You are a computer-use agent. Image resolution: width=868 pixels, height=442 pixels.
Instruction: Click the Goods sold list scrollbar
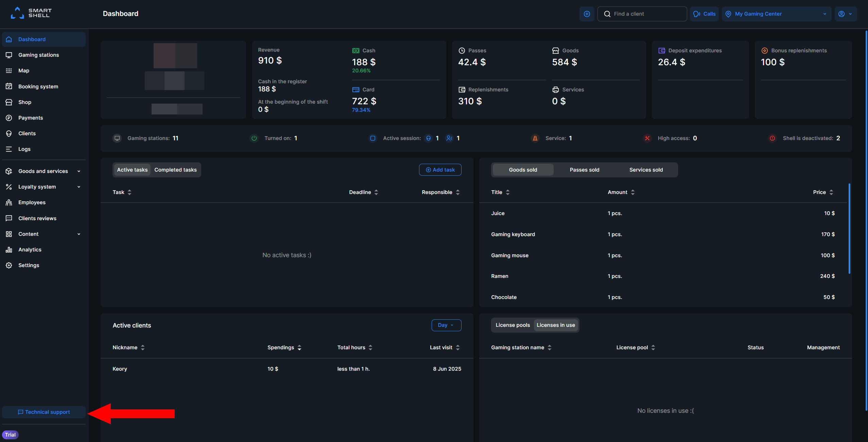(849, 229)
